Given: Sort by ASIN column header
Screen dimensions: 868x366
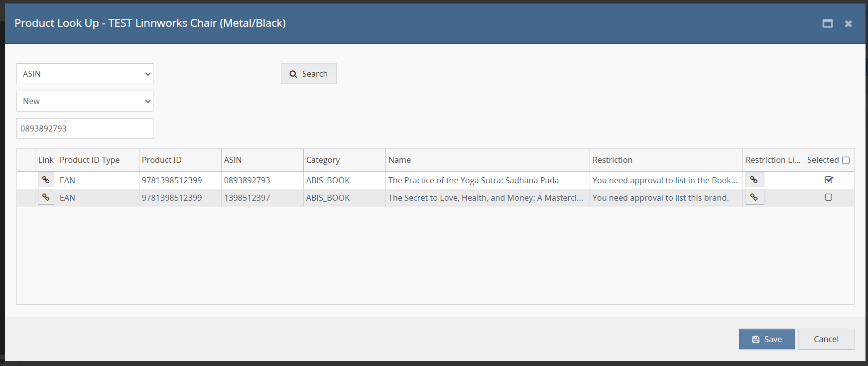Looking at the screenshot, I should tap(262, 160).
